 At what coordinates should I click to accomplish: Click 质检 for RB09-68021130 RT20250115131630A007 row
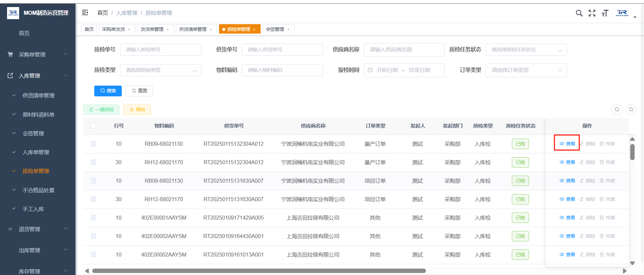(x=587, y=181)
